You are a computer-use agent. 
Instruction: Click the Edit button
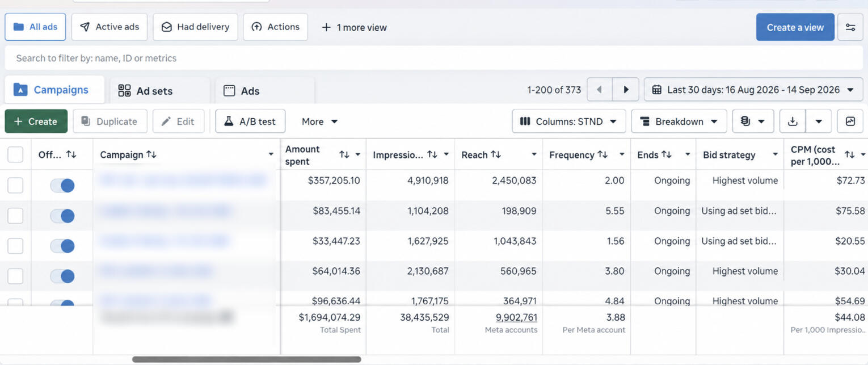pyautogui.click(x=178, y=121)
